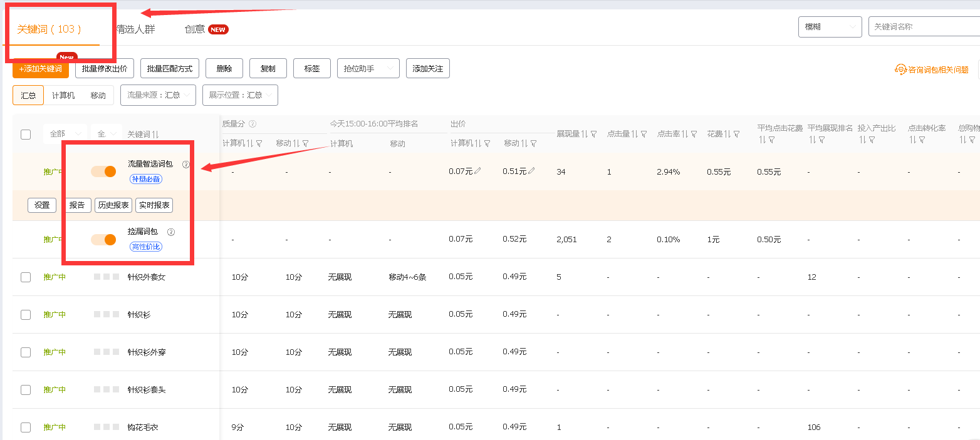
Task: Switch to the 创意 tab
Action: [x=195, y=29]
